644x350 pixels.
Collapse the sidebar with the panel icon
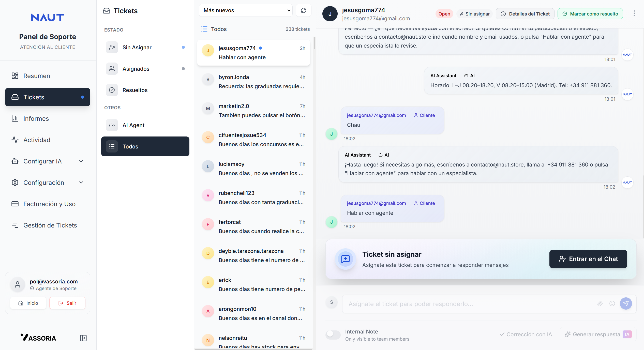tap(83, 338)
